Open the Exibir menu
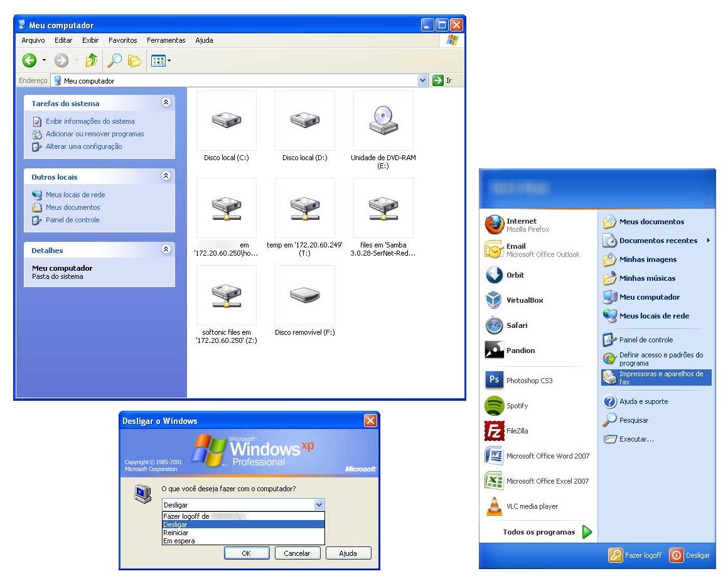Viewport: 728px width, 581px height. tap(90, 40)
